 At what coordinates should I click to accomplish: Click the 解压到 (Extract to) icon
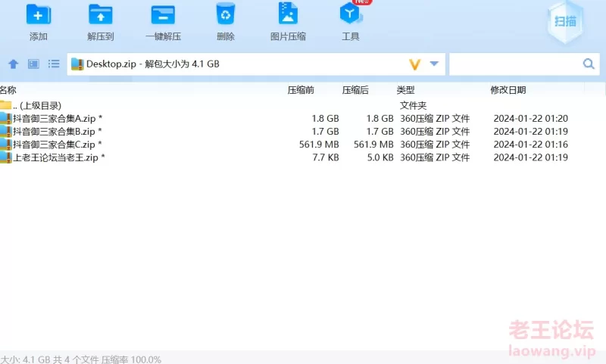[101, 14]
